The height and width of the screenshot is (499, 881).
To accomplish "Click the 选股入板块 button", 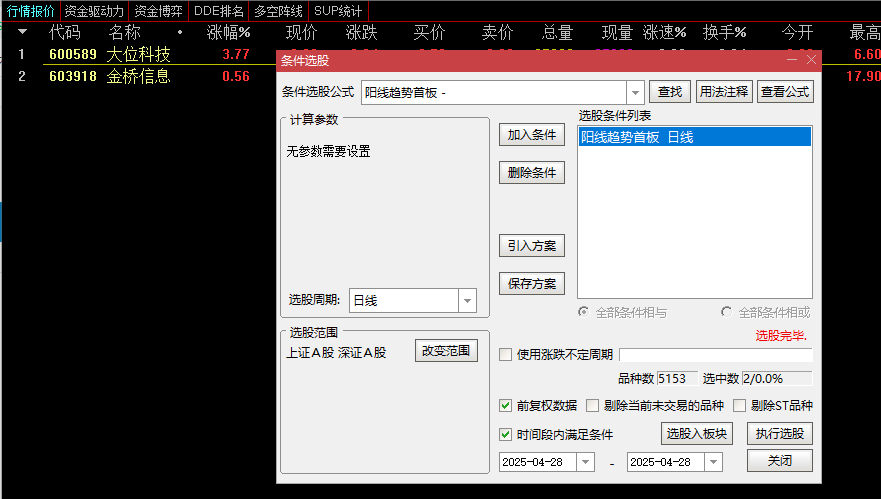I will 697,434.
